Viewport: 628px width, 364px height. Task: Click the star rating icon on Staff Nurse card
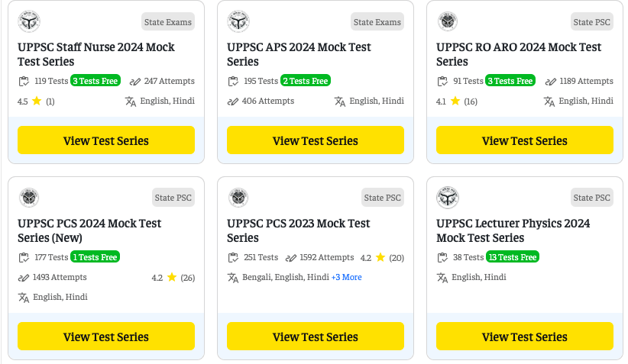pyautogui.click(x=36, y=101)
